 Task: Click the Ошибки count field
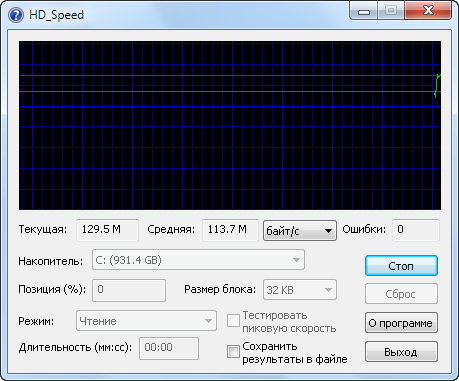[416, 230]
